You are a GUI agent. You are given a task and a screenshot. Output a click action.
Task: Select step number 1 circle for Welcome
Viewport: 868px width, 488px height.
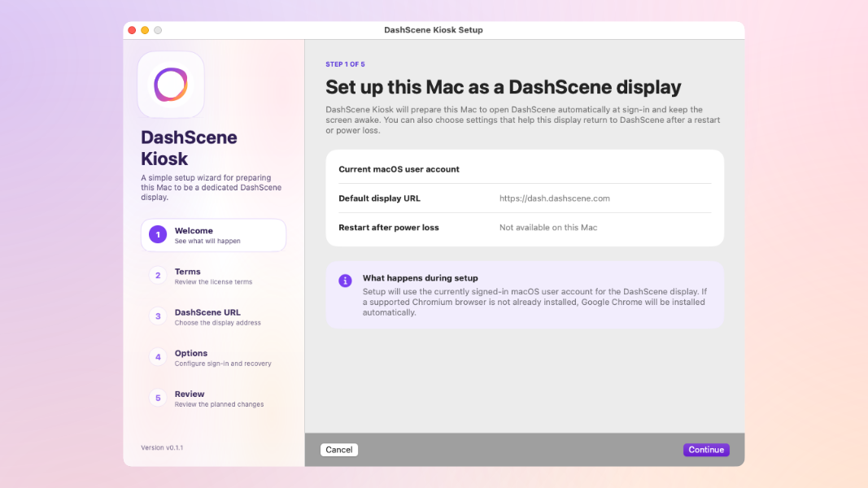[x=158, y=234]
